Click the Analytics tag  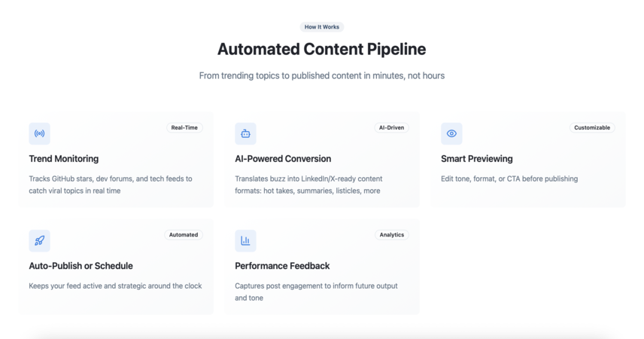[x=392, y=235]
